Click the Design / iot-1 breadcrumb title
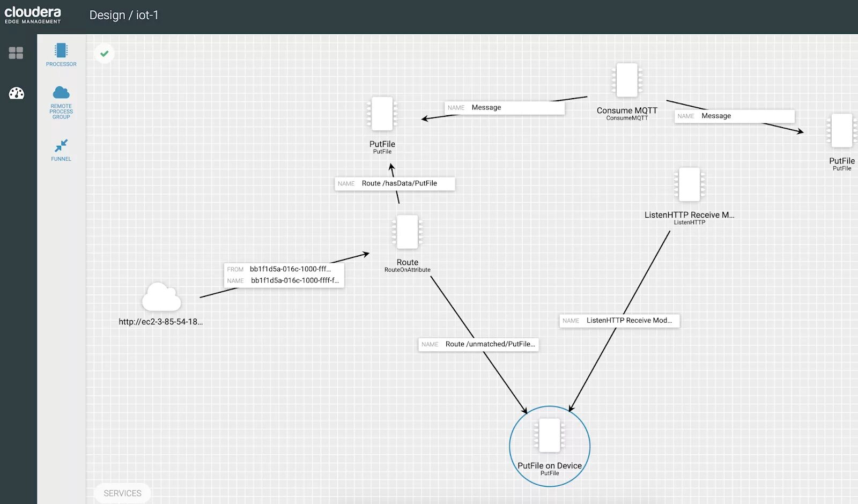 (124, 15)
